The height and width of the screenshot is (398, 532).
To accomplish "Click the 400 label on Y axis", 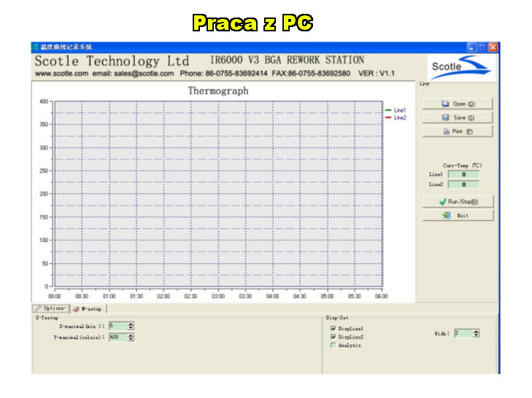I will coord(44,101).
